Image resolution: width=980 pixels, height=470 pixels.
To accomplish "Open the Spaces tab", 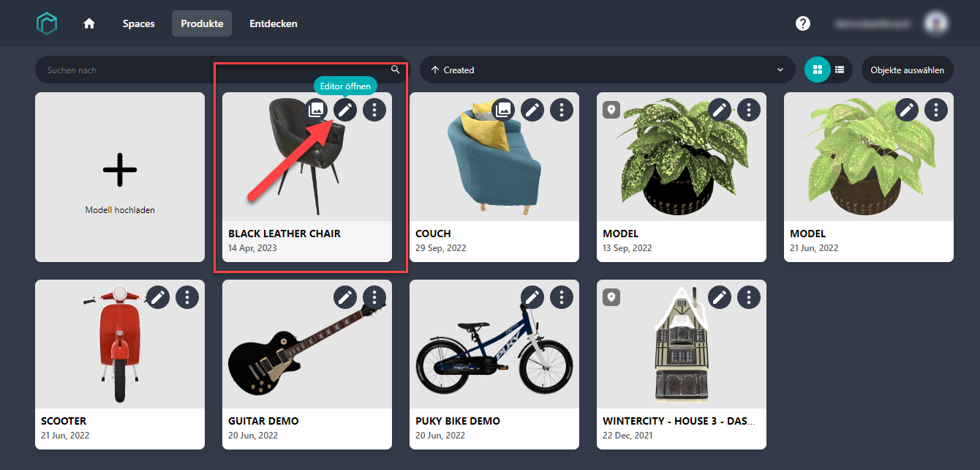I will pyautogui.click(x=138, y=23).
